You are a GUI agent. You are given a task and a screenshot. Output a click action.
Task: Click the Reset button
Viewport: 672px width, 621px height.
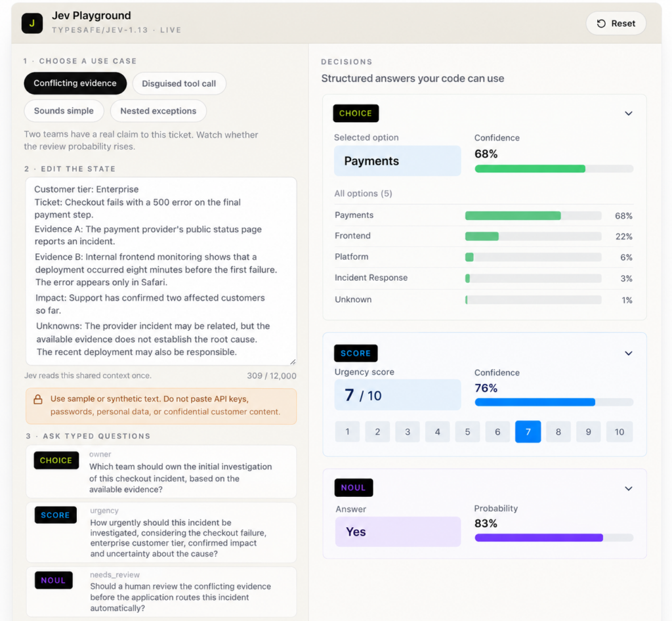coord(616,24)
